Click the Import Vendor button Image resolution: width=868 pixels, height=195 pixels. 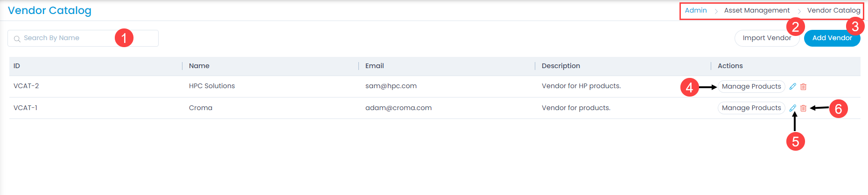(766, 38)
